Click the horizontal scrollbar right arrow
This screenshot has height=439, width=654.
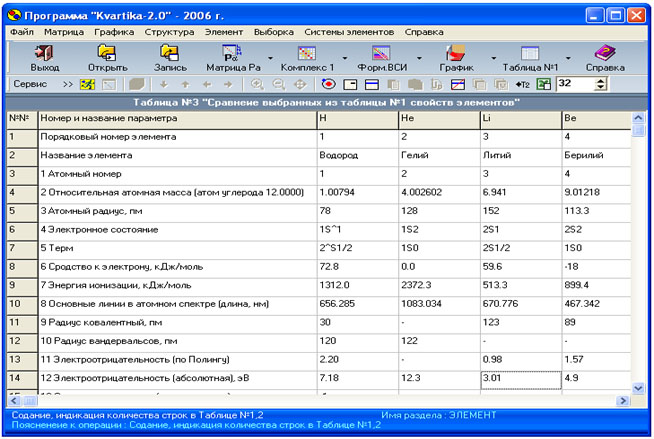pyautogui.click(x=623, y=401)
